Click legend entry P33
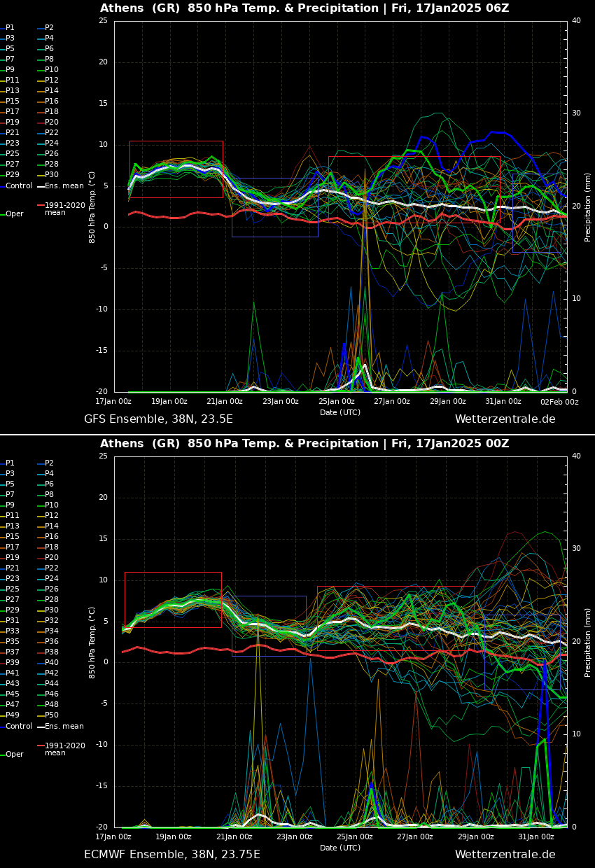 click(10, 631)
